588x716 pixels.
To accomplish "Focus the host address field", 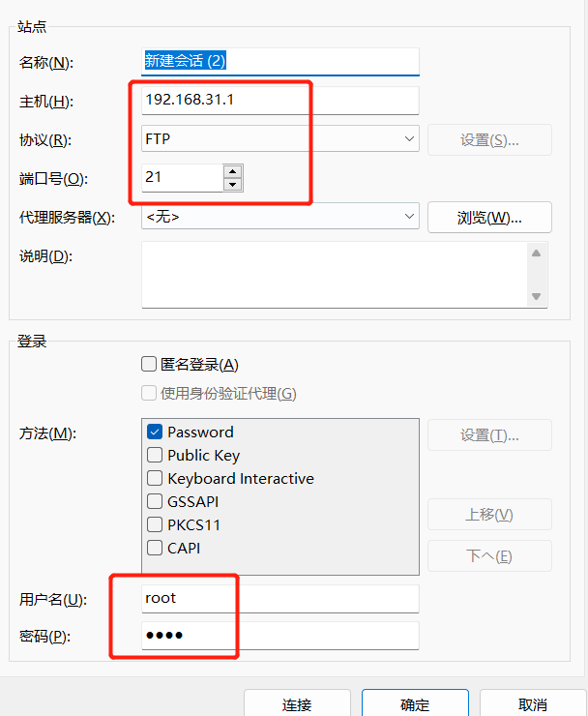I will [279, 101].
